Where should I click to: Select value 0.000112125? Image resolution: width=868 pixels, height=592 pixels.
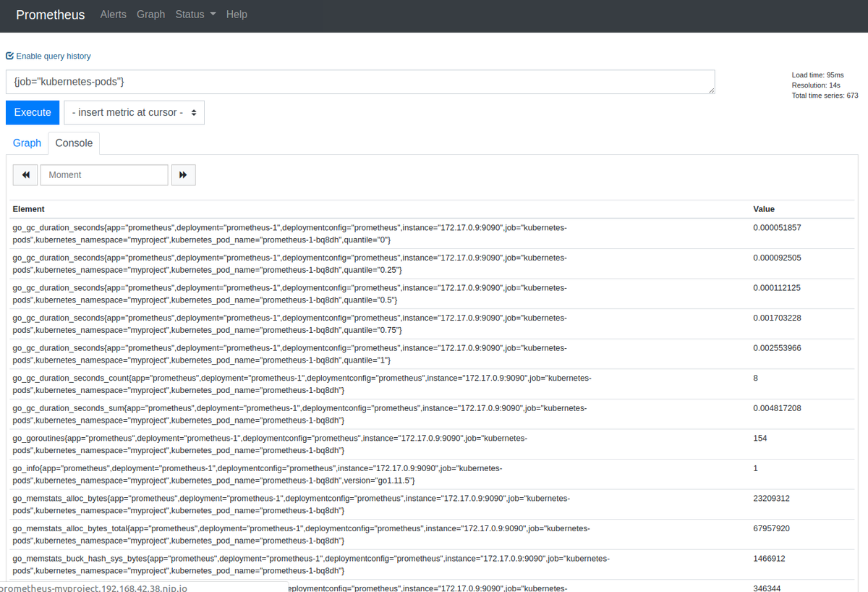(777, 288)
